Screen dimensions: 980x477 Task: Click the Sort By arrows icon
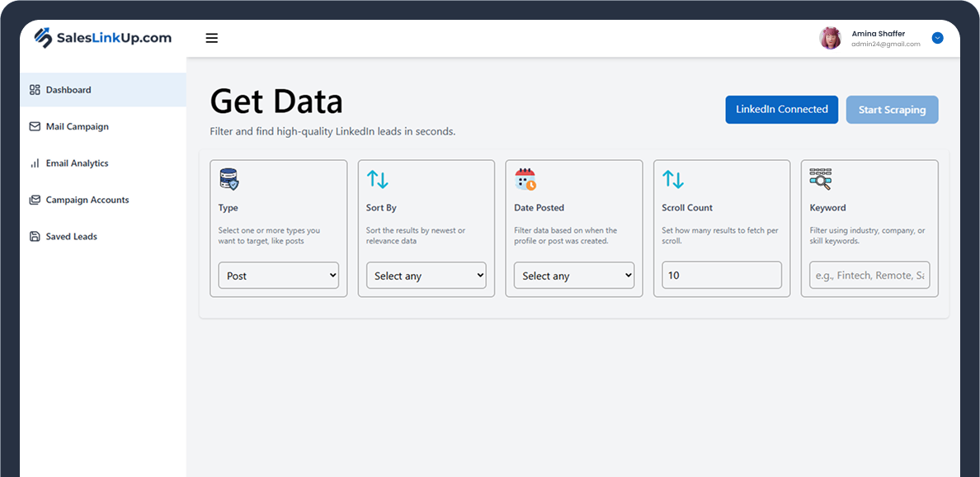pos(377,179)
